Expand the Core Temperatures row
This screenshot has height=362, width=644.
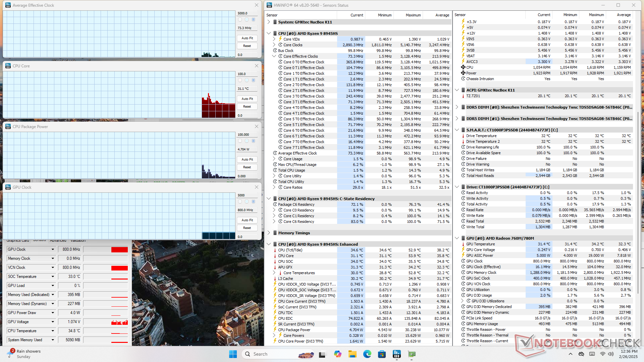point(274,273)
